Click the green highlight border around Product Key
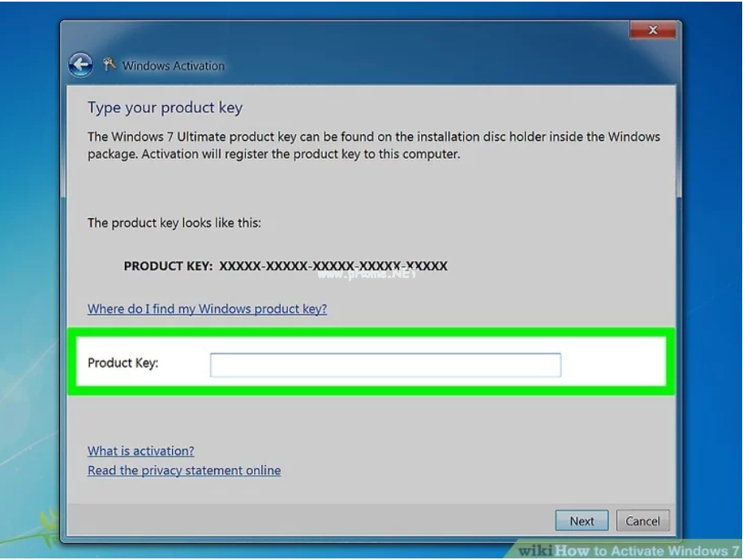 (371, 331)
